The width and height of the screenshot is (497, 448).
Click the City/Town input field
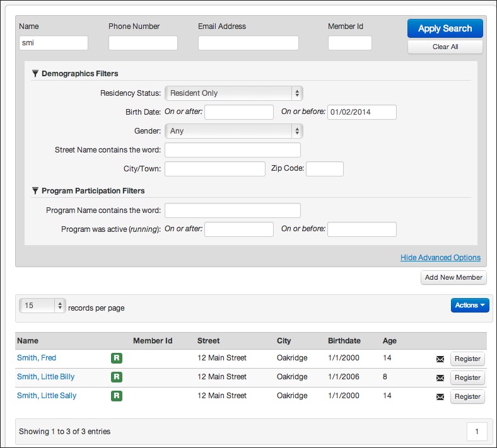[215, 169]
